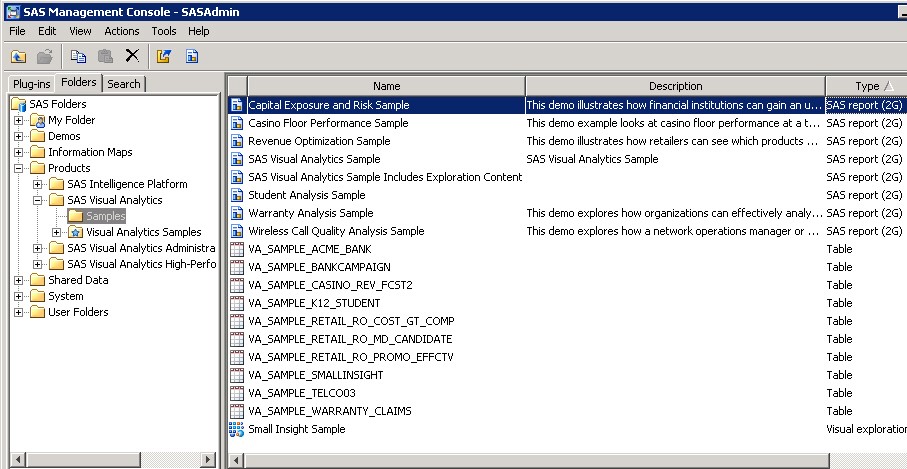The height and width of the screenshot is (469, 907).
Task: Expand the User Folders tree node
Action: [19, 312]
